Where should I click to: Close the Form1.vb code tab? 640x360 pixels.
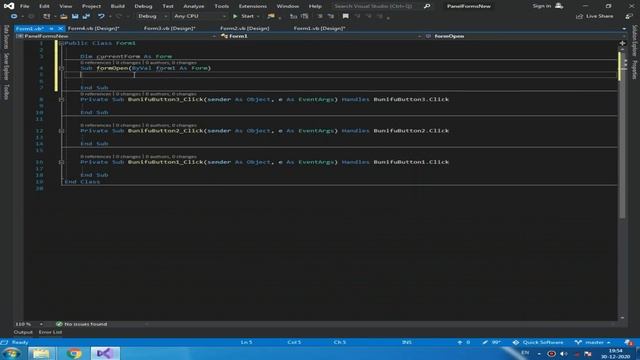(60, 29)
